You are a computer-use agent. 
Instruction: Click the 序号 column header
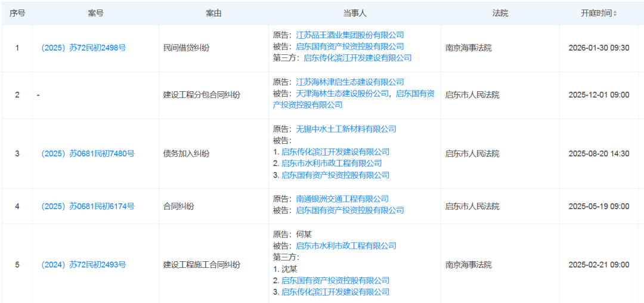(x=17, y=14)
